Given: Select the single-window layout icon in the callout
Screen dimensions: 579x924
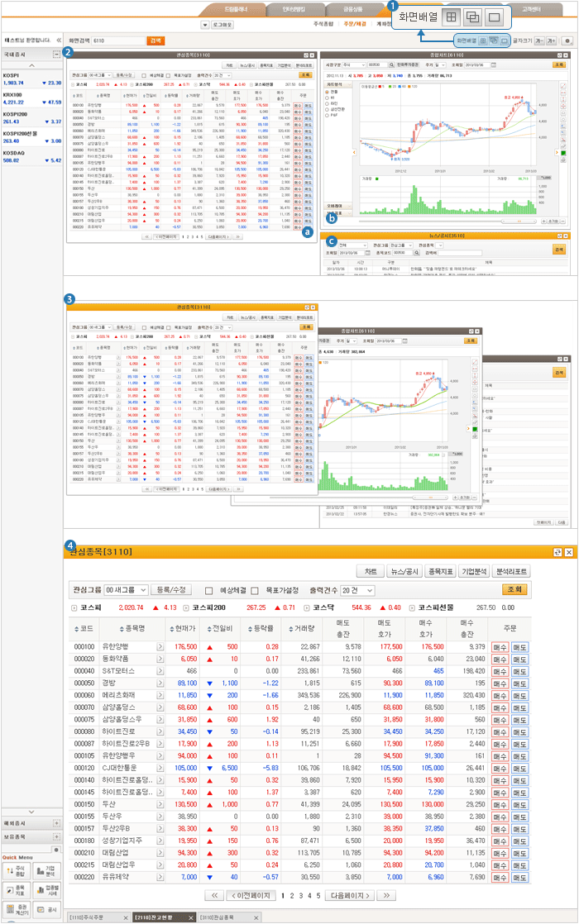Looking at the screenshot, I should click(x=494, y=17).
